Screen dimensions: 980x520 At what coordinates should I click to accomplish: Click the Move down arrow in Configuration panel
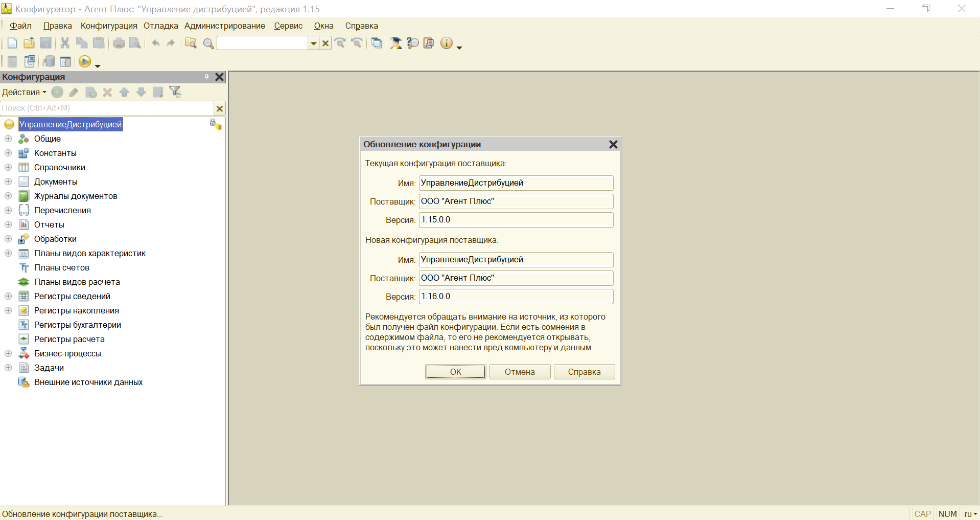[141, 92]
